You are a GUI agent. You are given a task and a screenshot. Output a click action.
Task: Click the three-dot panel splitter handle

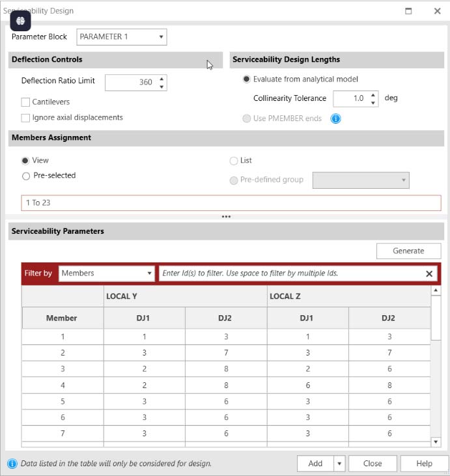click(226, 216)
